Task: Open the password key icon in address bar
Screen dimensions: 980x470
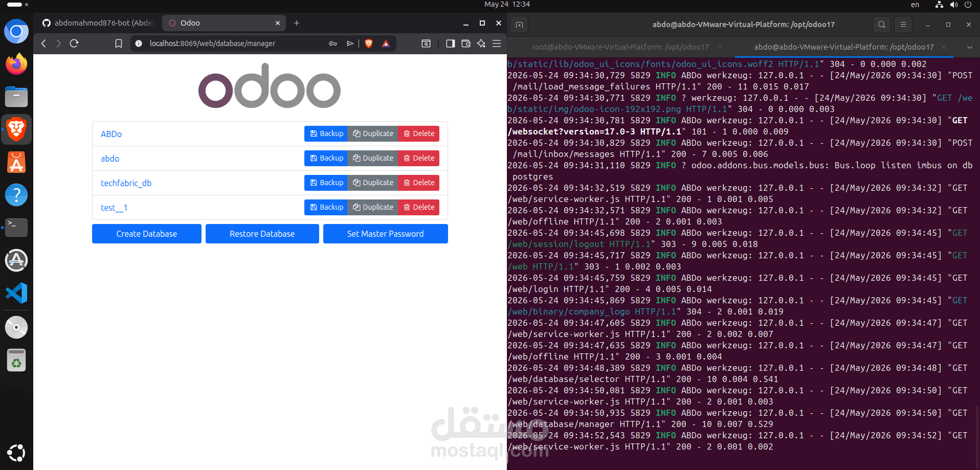Action: pos(333,43)
